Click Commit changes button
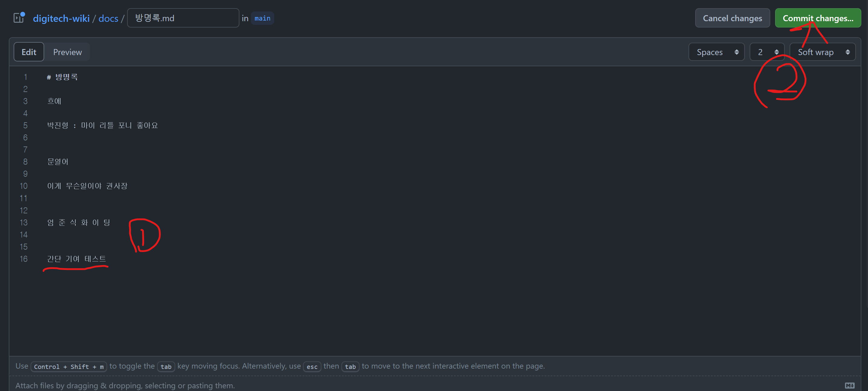868x391 pixels. (817, 18)
